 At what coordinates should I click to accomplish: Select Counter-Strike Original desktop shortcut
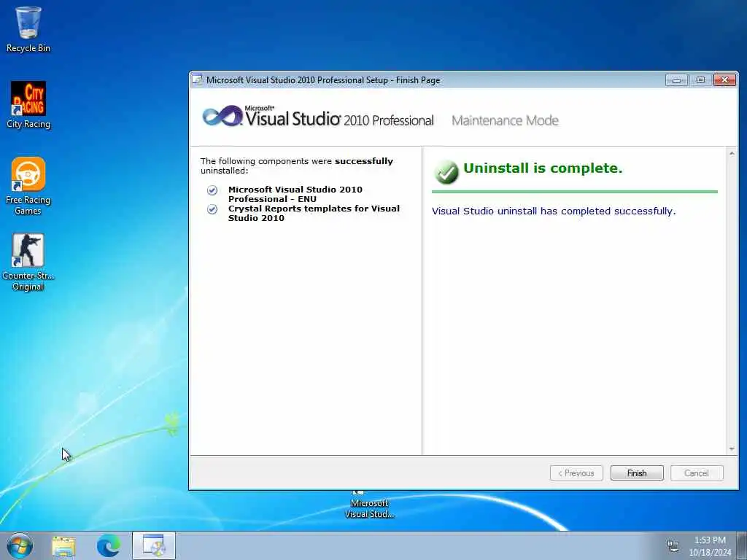coord(28,262)
